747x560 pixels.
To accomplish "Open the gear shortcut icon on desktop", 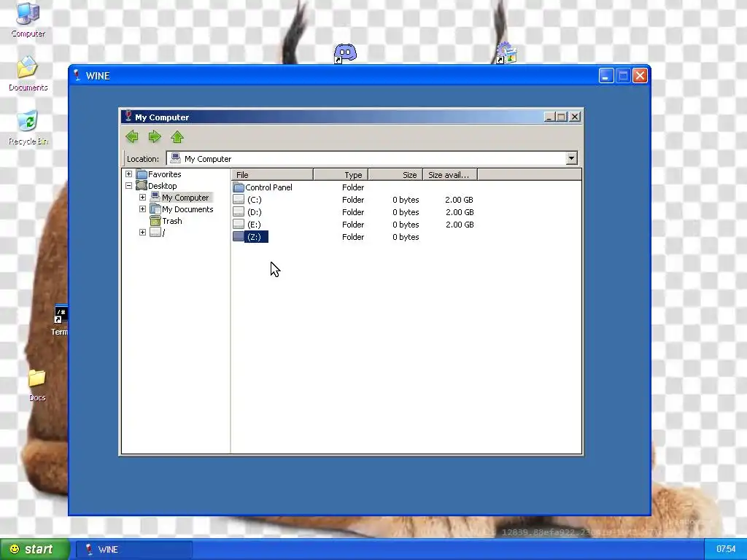I will point(506,52).
